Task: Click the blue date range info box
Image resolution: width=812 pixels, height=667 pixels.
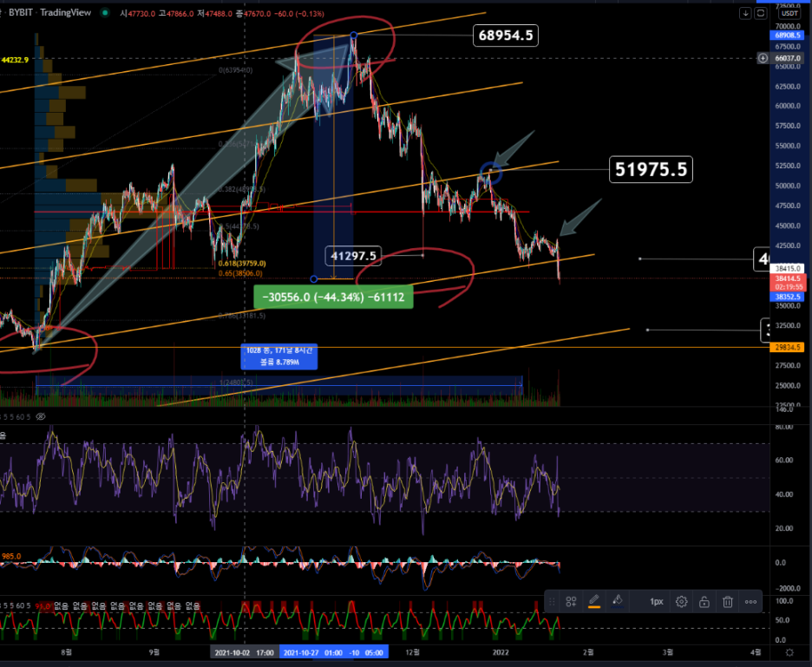Action: [279, 356]
